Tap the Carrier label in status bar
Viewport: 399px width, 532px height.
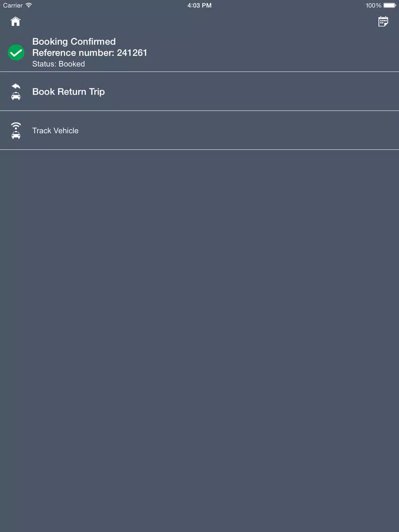click(13, 6)
